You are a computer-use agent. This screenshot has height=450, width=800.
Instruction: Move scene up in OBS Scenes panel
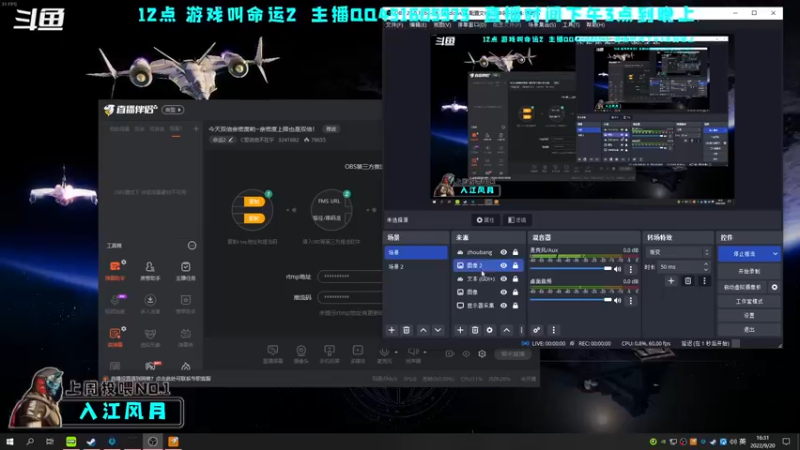[x=423, y=330]
